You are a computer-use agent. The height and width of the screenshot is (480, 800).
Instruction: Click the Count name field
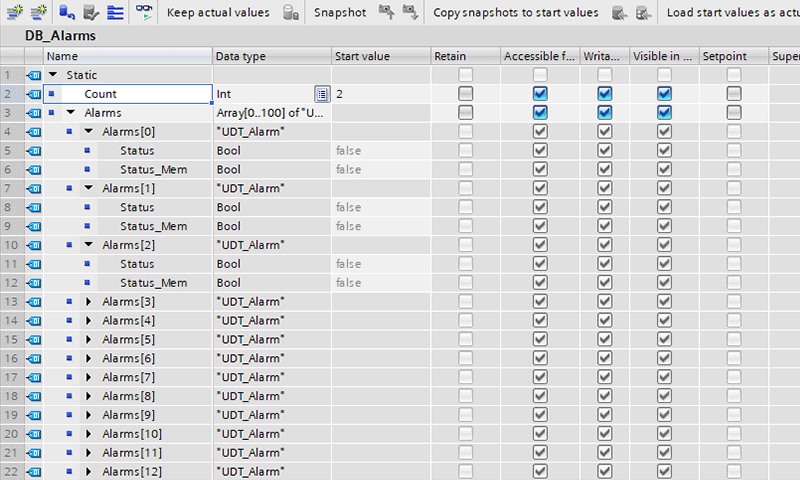click(x=128, y=94)
